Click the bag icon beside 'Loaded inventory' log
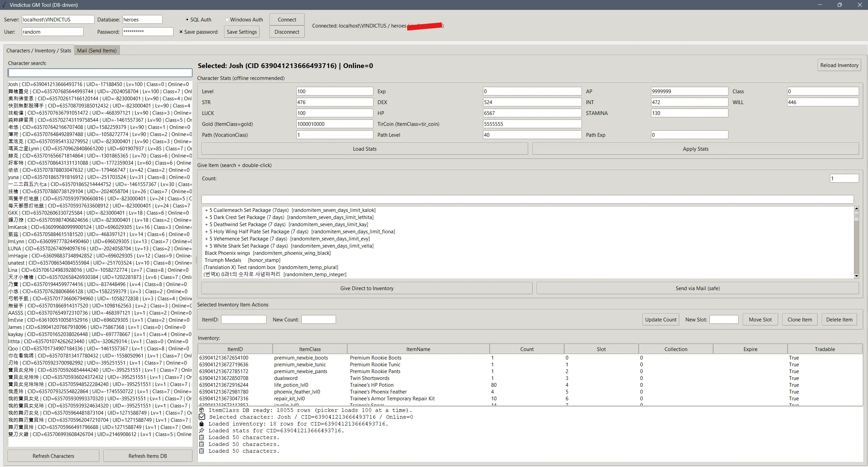The width and height of the screenshot is (868, 467). pos(201,424)
